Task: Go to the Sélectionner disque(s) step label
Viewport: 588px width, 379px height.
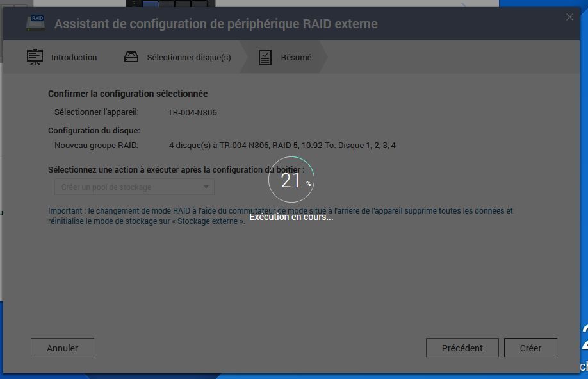Action: click(x=189, y=57)
